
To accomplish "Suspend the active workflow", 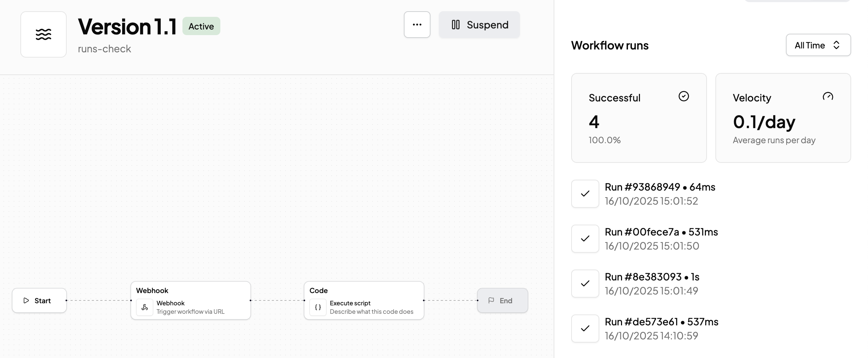I will click(479, 25).
